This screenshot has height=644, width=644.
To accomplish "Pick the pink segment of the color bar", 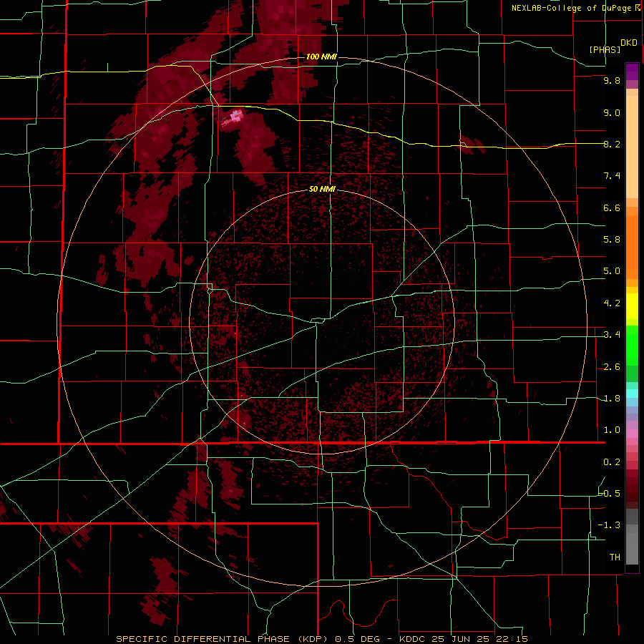I will tap(632, 434).
